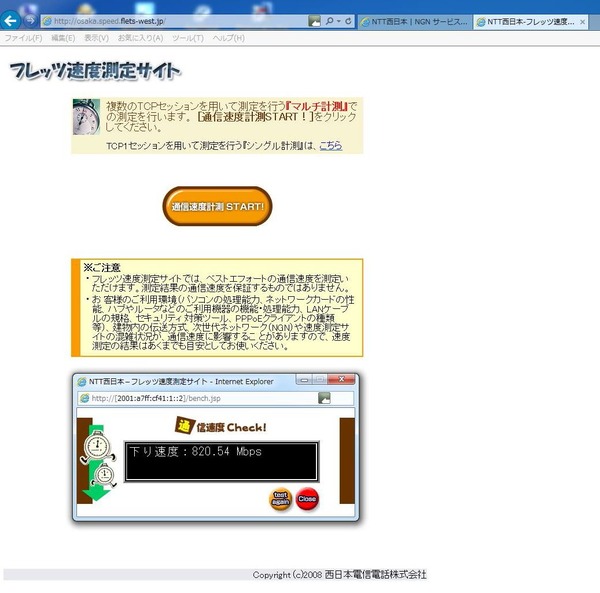Click the Copyright (c)2008 西日本電信電話株式会社 footer
The width and height of the screenshot is (600, 593).
coord(339,575)
